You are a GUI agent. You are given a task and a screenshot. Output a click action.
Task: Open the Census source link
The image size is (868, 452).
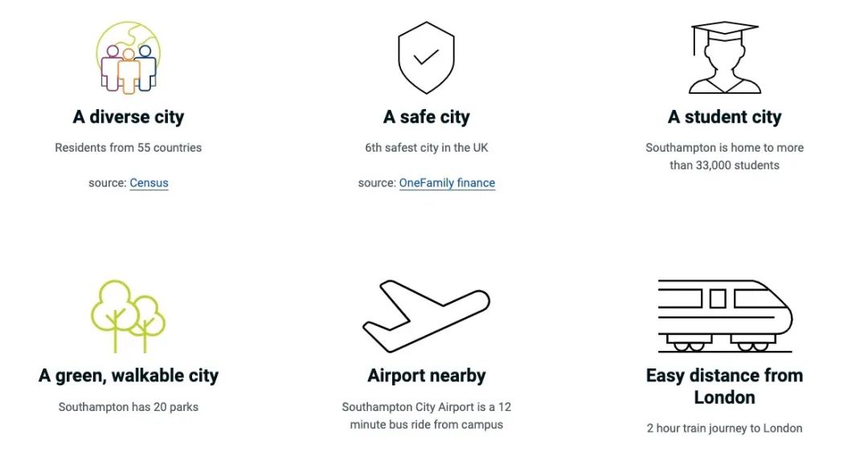coord(149,183)
